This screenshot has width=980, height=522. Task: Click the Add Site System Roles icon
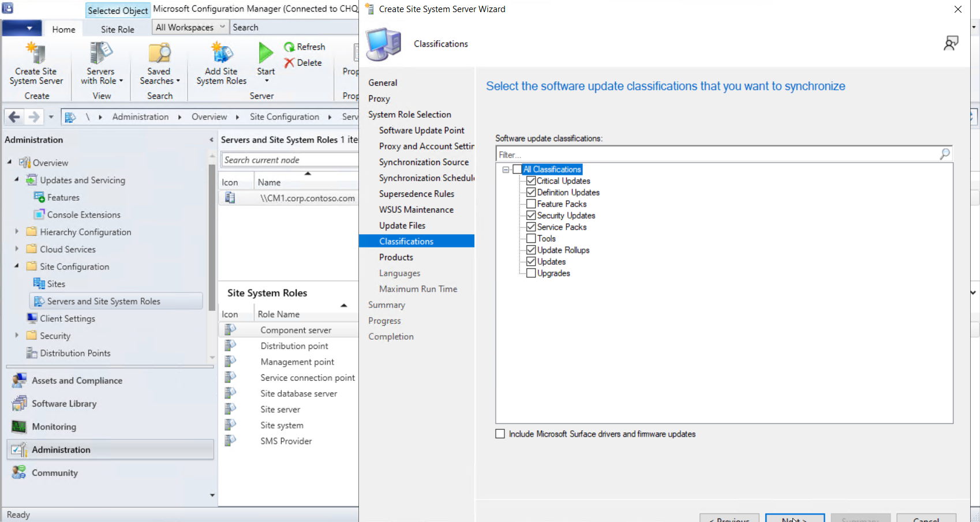click(222, 53)
